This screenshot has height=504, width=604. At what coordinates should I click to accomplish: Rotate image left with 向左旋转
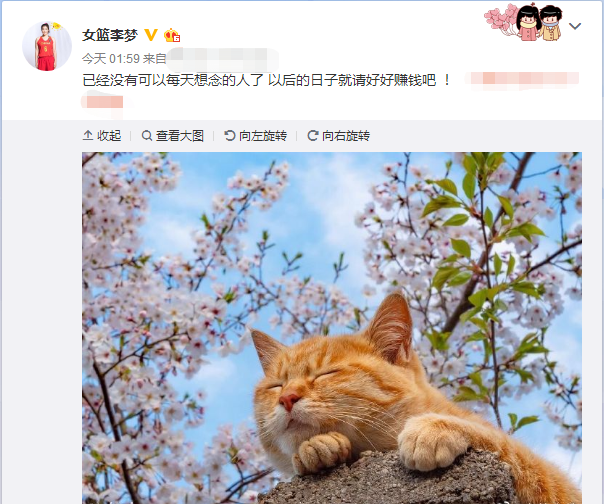pos(255,136)
